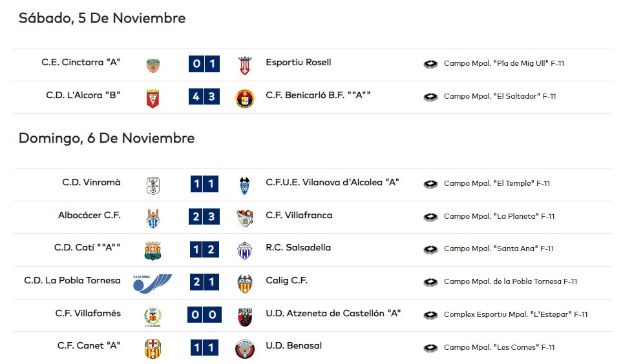Click stadium icon next to "Pla de Mig Ull"
The height and width of the screenshot is (364, 623).
pos(430,64)
